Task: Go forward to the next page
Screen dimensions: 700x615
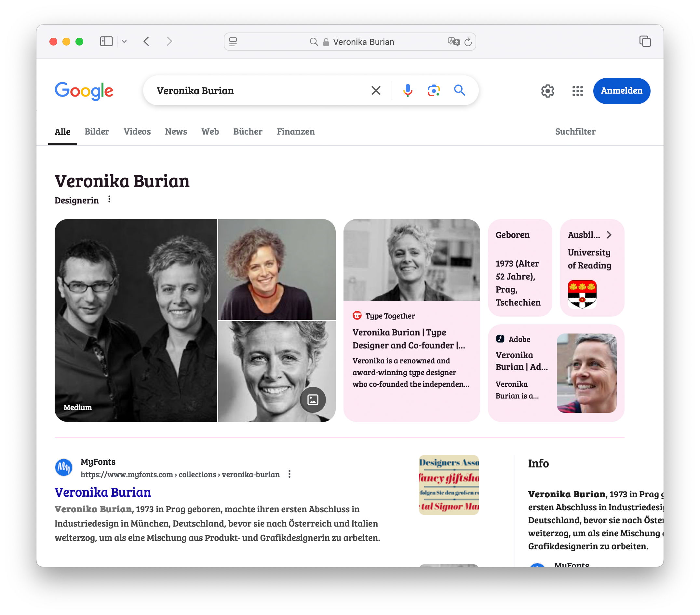Action: (x=169, y=41)
